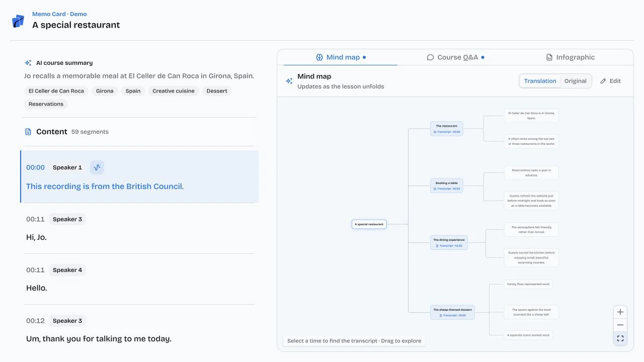Viewport: 644px width, 362px height.
Task: Click the Memo Card app logo
Action: coord(18,21)
